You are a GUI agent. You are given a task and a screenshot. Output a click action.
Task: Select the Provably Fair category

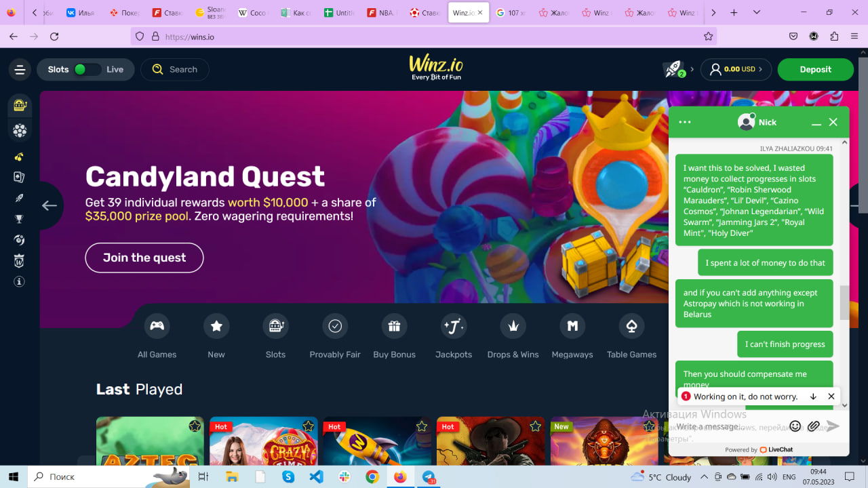point(335,337)
